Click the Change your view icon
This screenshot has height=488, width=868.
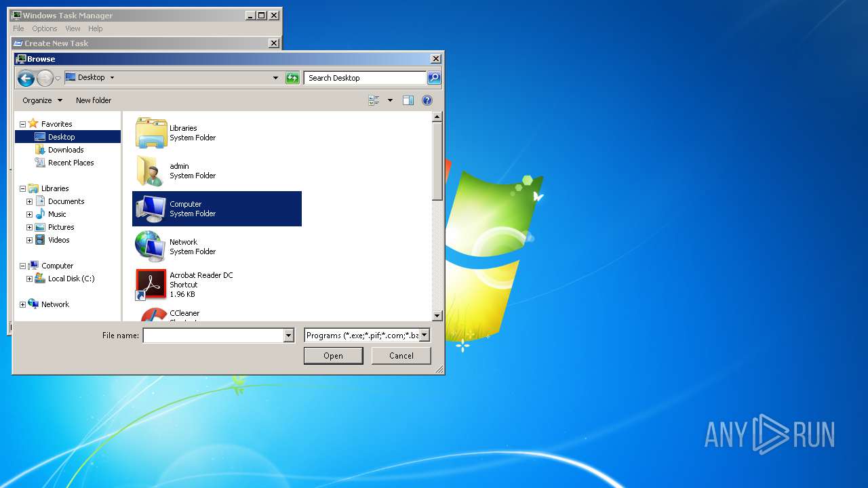point(374,100)
